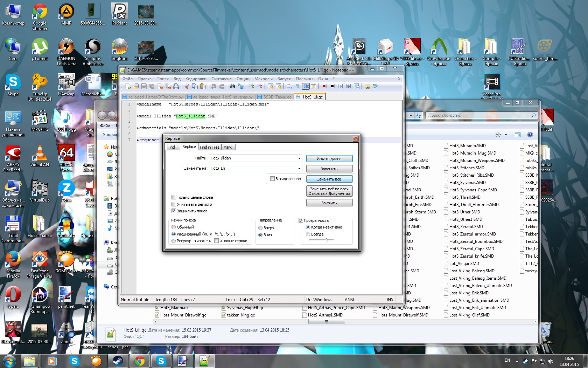Open Steam from the taskbar

[x=118, y=361]
